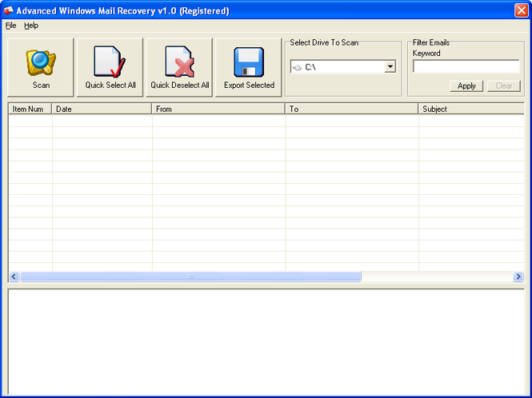This screenshot has height=398, width=532.
Task: Sort by the Subject column header
Action: point(471,109)
